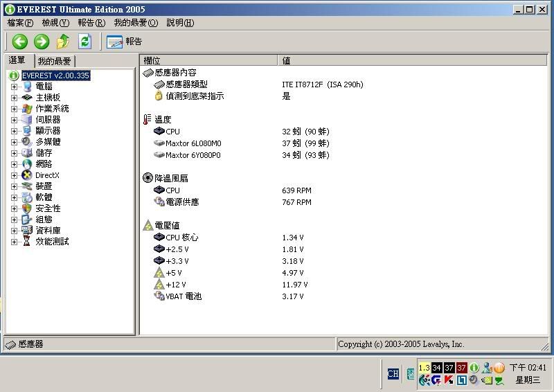
Task: Select 裝置 tree item label
Action: point(44,186)
